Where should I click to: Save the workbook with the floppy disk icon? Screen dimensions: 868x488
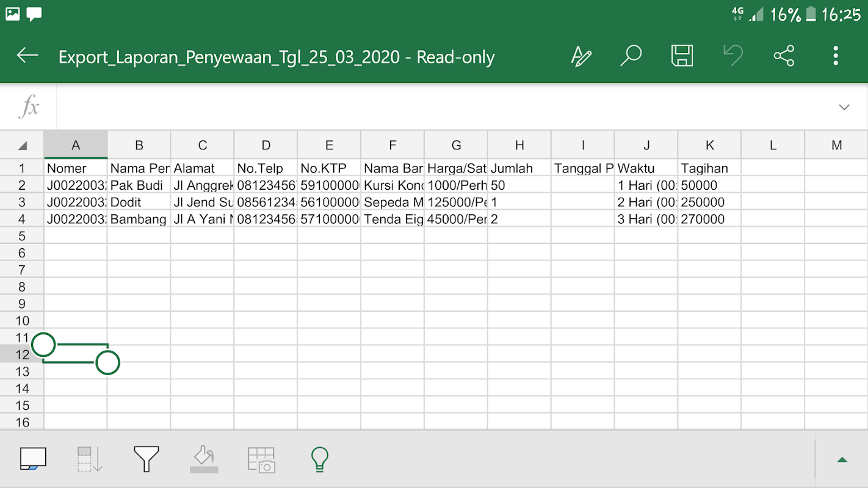[682, 56]
